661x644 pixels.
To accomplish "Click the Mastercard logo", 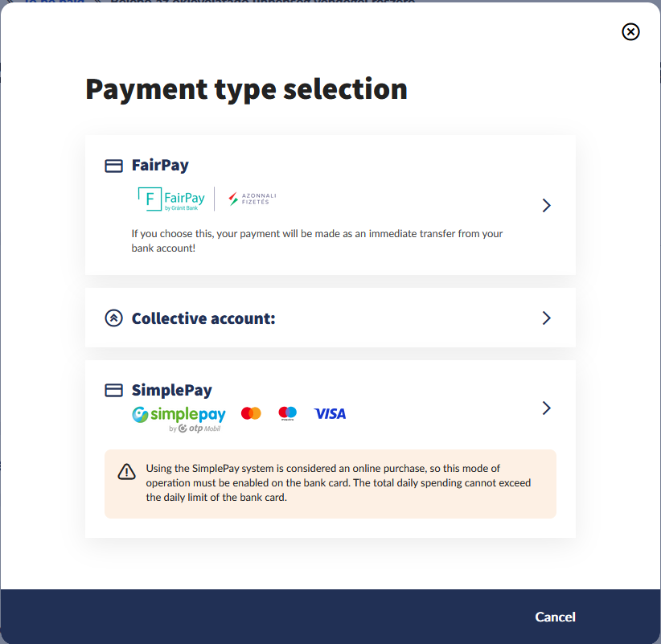I will pos(251,413).
